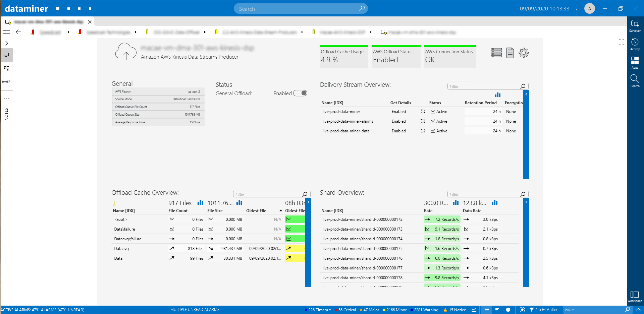Open File Count histogram icon
644x314 pixels.
point(200,203)
